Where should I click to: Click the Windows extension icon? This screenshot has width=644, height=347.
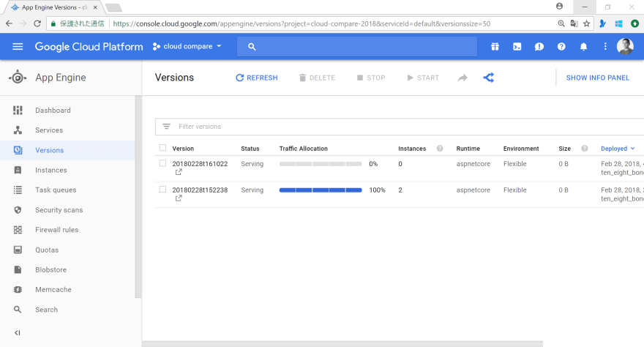coord(618,24)
